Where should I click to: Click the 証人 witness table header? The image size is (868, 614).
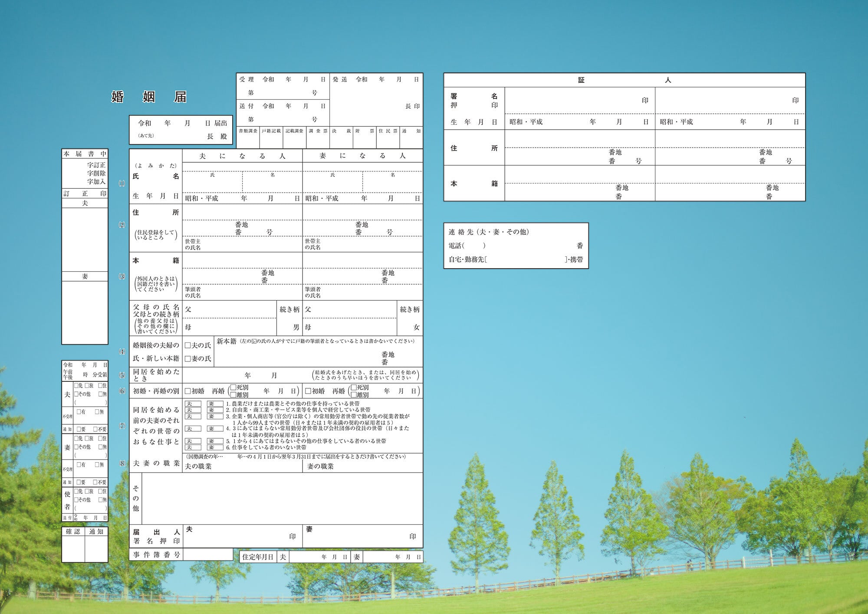[x=624, y=80]
